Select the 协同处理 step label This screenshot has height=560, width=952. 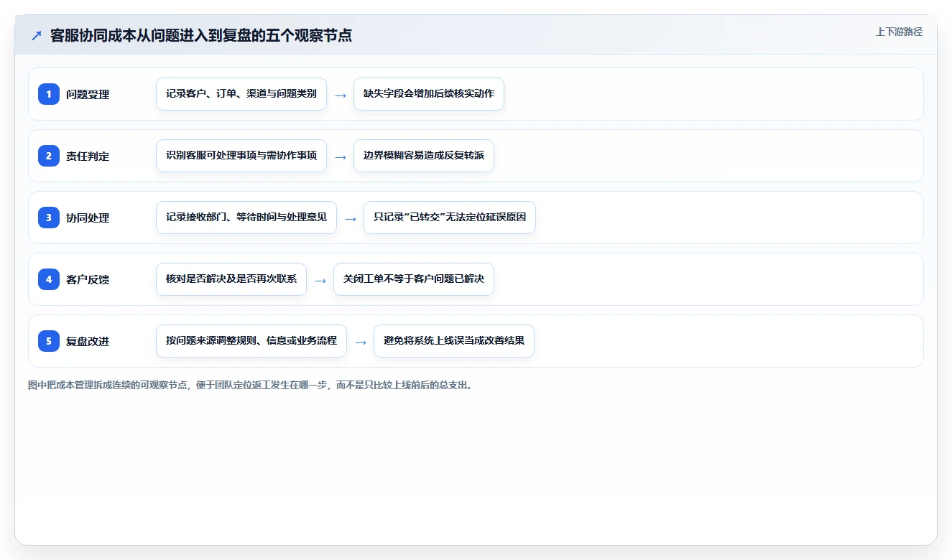click(88, 218)
